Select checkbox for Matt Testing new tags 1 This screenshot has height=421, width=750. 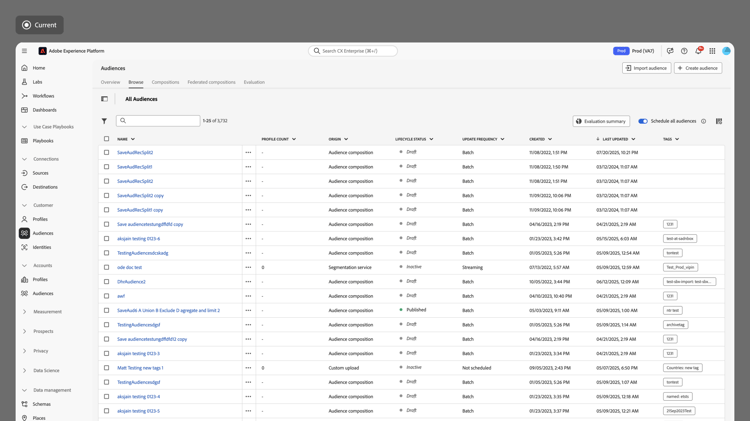click(106, 368)
